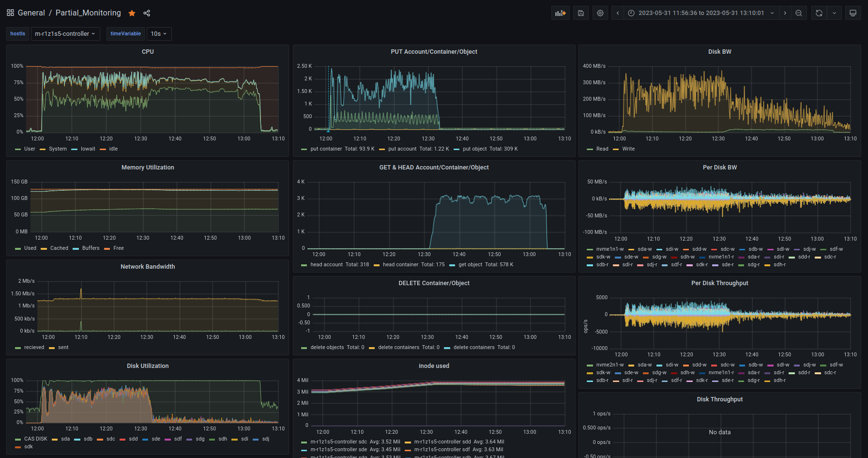The height and width of the screenshot is (458, 868).
Task: Toggle the Write series in Disk BW legend
Action: point(628,149)
